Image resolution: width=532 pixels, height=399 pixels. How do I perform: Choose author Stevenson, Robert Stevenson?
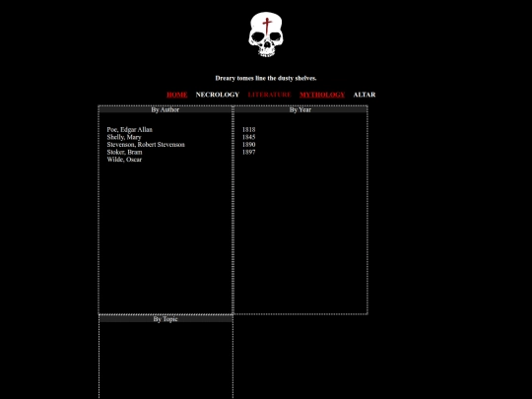(146, 145)
